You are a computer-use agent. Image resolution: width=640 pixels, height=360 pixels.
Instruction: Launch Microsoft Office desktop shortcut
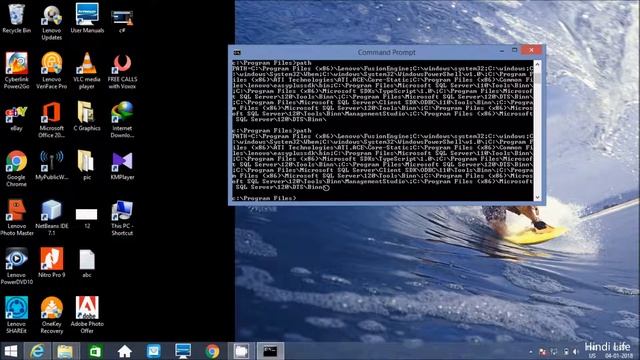(51, 120)
